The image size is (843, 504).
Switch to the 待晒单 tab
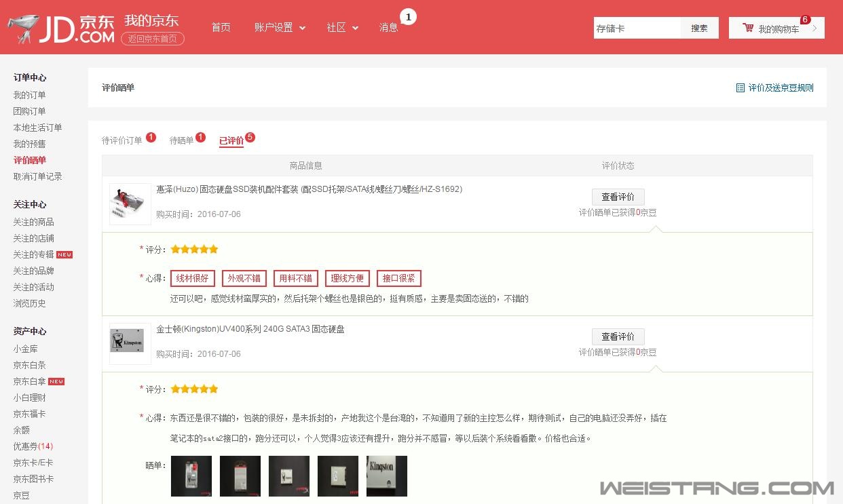click(x=181, y=140)
